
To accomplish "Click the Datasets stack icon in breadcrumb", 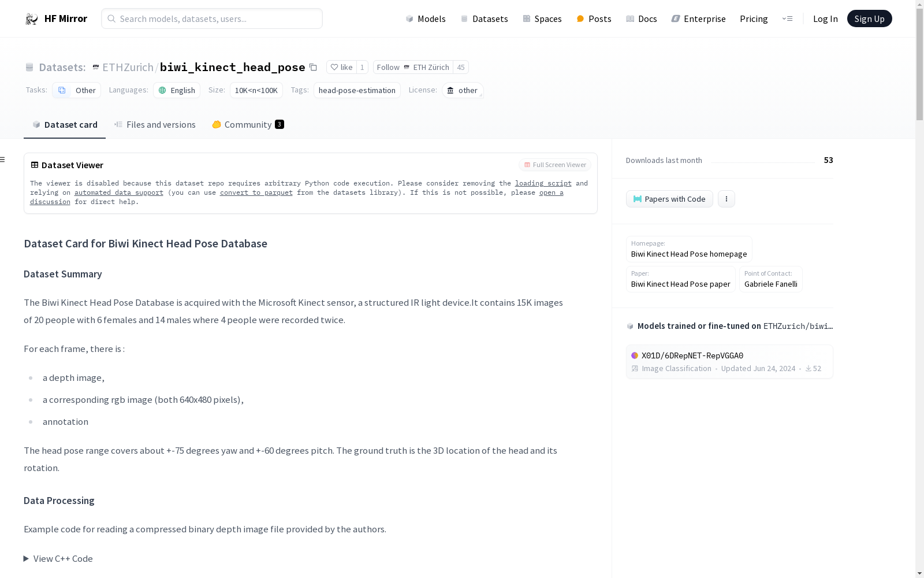I will pos(29,68).
